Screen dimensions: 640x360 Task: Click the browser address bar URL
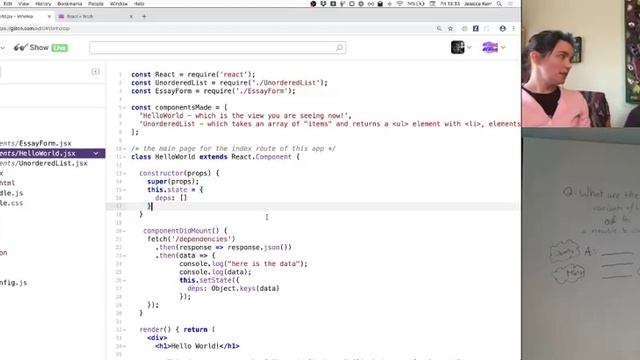click(x=35, y=29)
